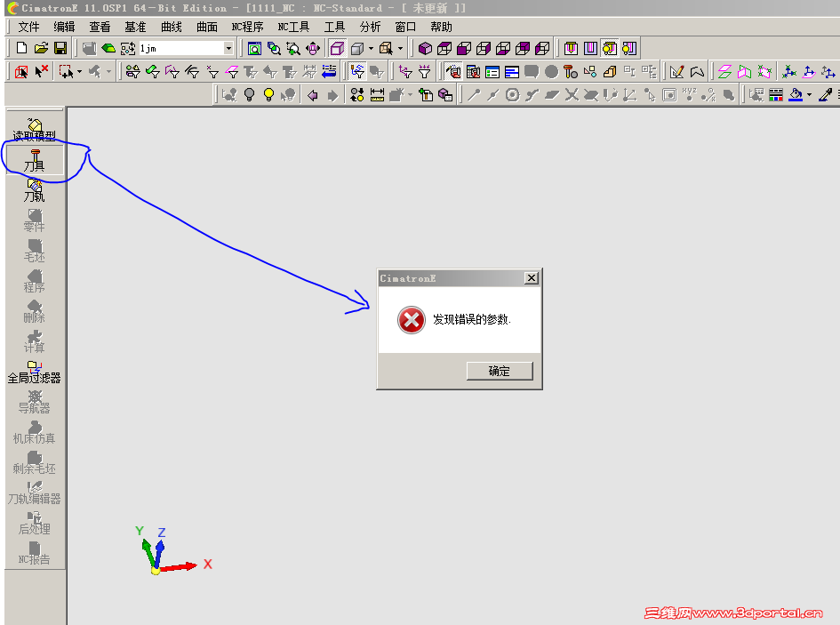Image resolution: width=840 pixels, height=625 pixels.
Task: Click the cube with properties card icon
Action: pos(445,95)
